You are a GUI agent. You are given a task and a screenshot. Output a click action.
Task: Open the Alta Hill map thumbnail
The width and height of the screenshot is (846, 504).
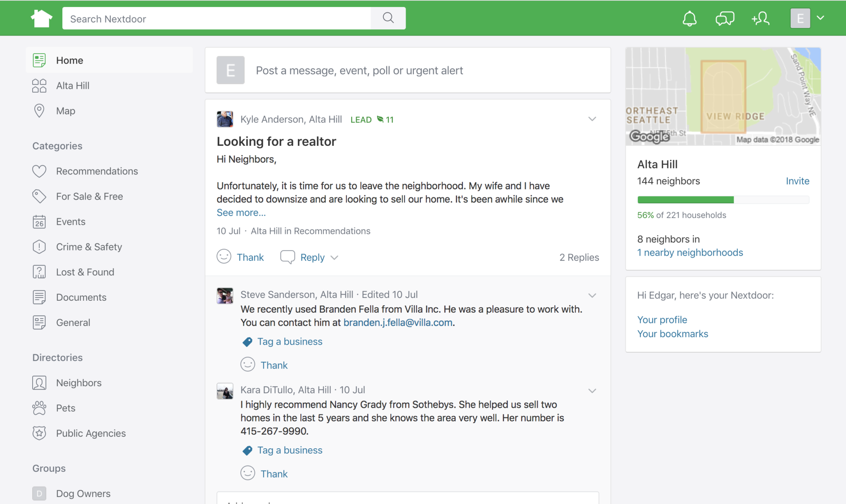click(x=723, y=96)
